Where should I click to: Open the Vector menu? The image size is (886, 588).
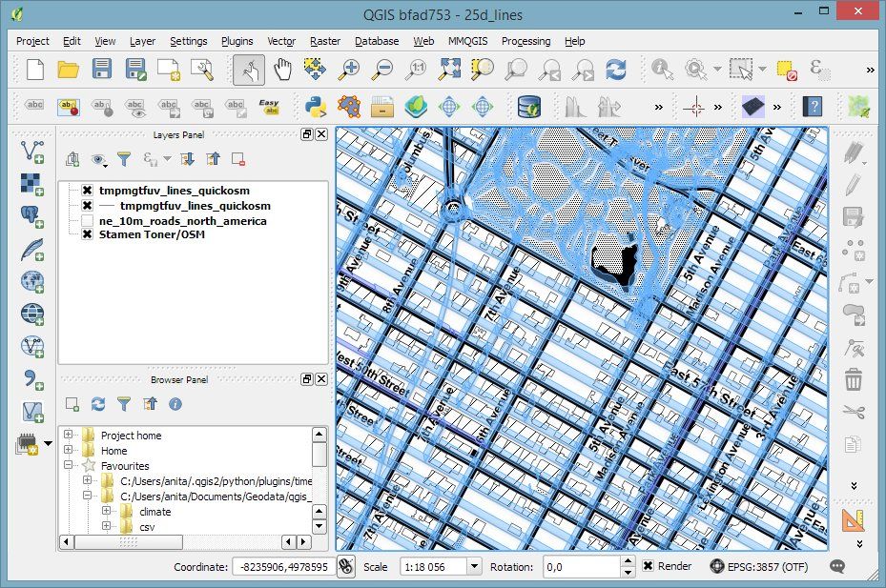[x=280, y=41]
